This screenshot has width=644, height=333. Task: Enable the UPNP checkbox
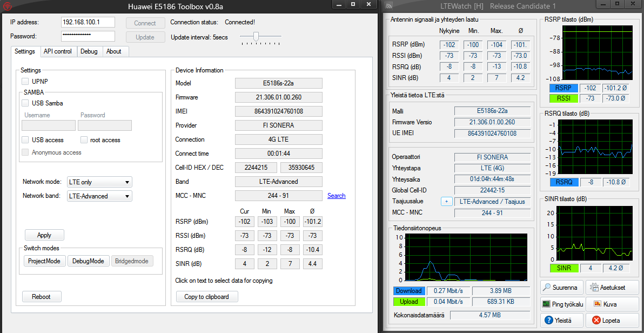(25, 81)
